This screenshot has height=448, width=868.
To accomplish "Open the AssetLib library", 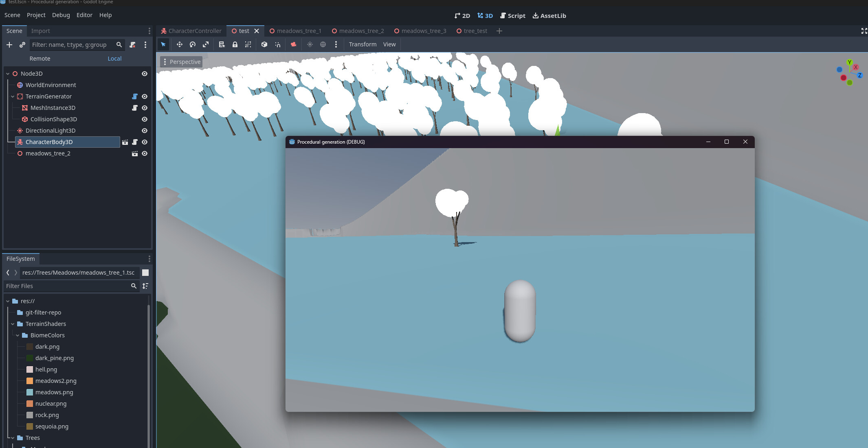I will (549, 15).
